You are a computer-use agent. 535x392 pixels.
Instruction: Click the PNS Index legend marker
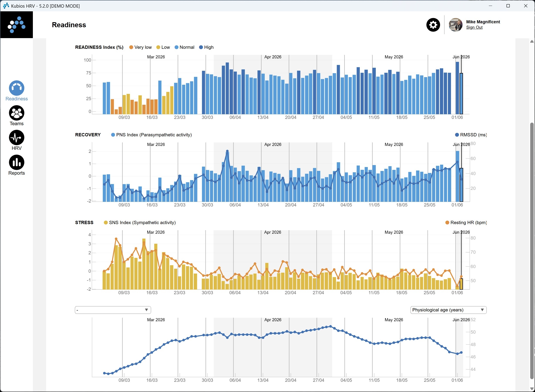[x=113, y=135]
